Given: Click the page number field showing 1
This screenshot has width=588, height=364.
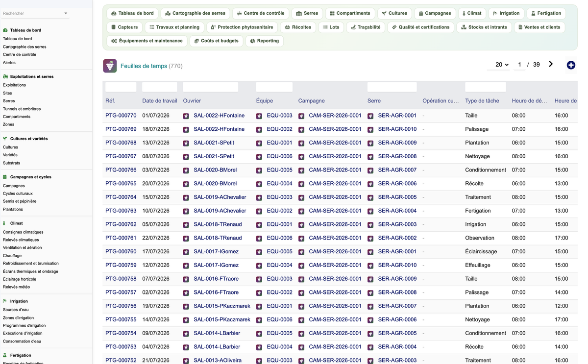Looking at the screenshot, I should (x=519, y=65).
